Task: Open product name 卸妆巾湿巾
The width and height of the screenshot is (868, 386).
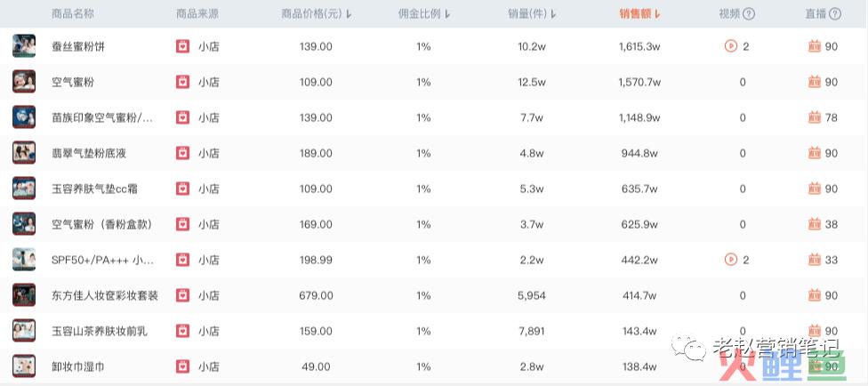Action: [x=78, y=366]
